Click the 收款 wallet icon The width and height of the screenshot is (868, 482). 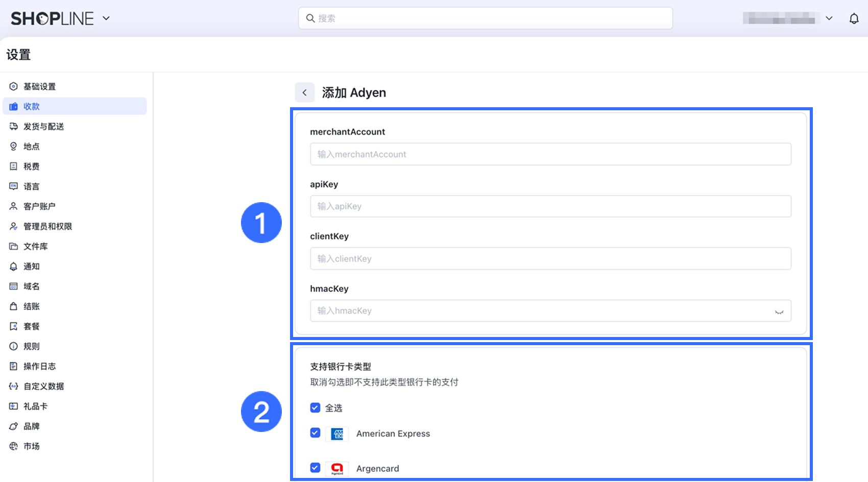[x=14, y=106]
